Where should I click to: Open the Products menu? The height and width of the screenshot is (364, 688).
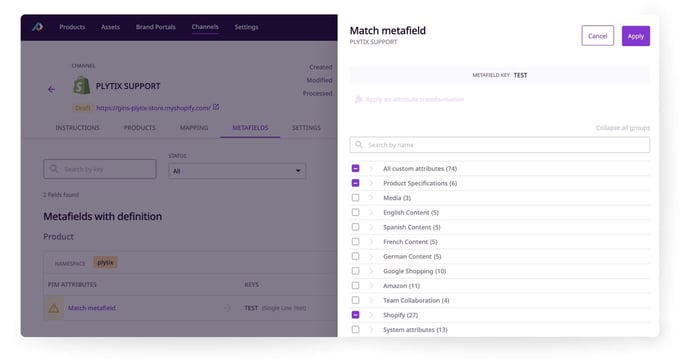click(x=72, y=27)
